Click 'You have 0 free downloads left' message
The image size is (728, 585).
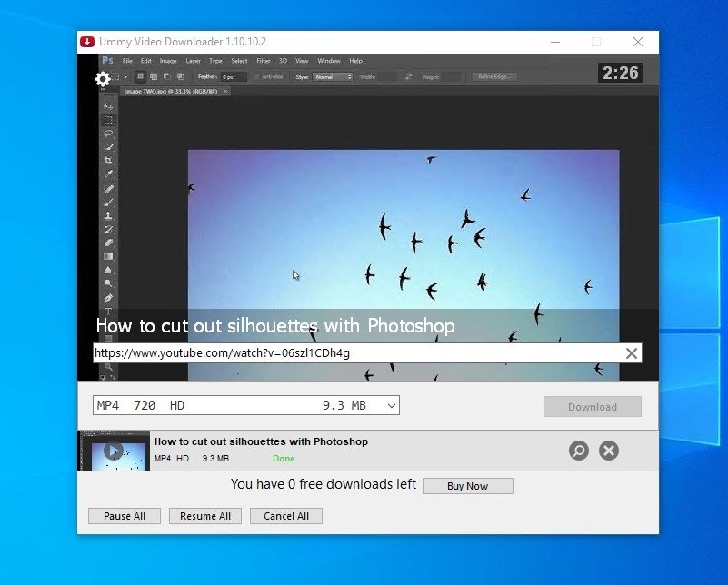324,484
